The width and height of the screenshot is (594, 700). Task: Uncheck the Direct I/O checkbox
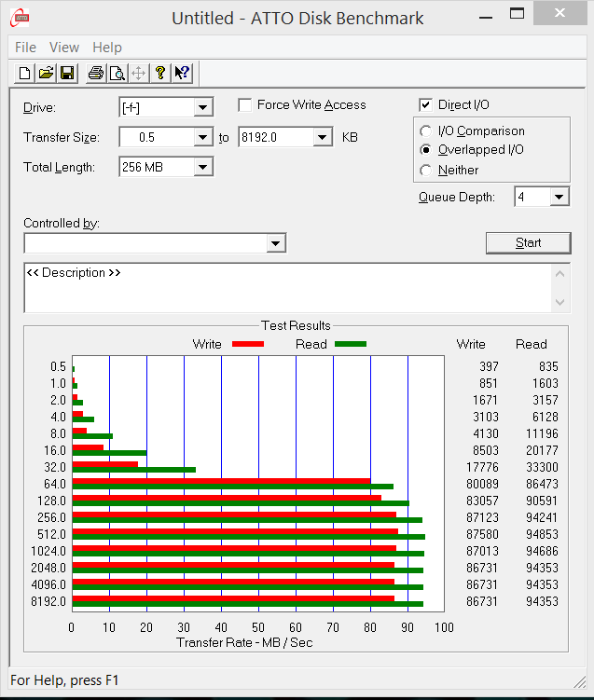426,105
